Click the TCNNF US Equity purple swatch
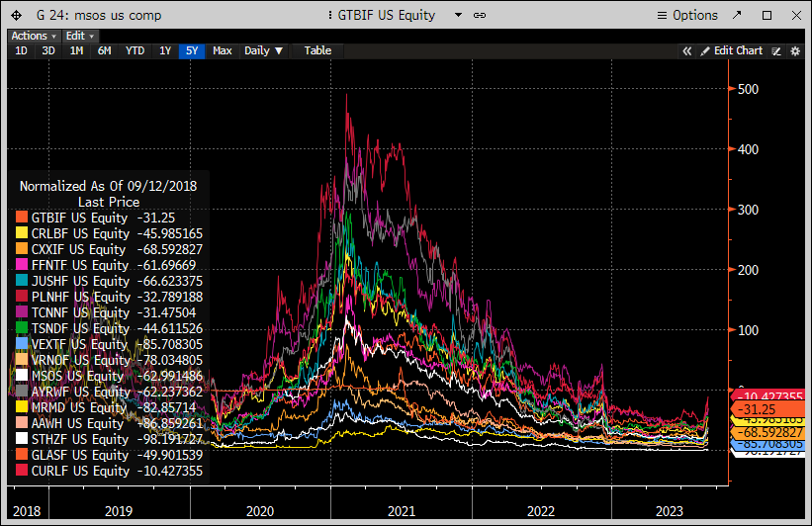Screen dimensions: 812x526 21,311
